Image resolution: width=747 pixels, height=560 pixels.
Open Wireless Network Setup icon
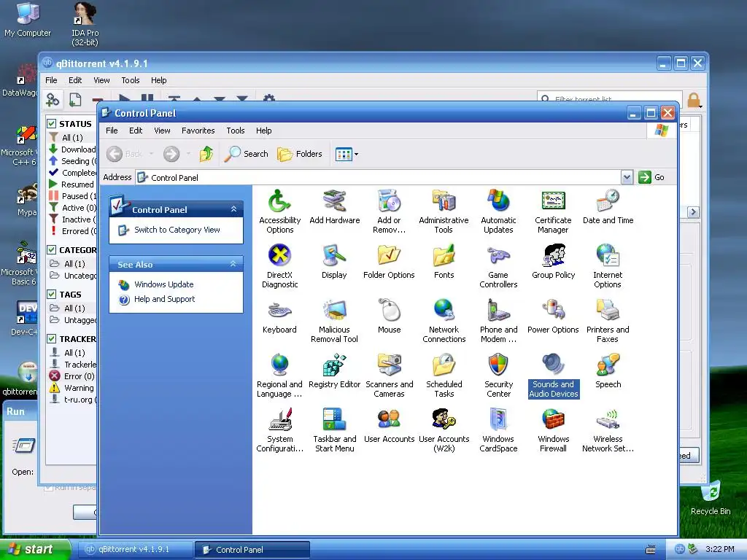pos(608,430)
